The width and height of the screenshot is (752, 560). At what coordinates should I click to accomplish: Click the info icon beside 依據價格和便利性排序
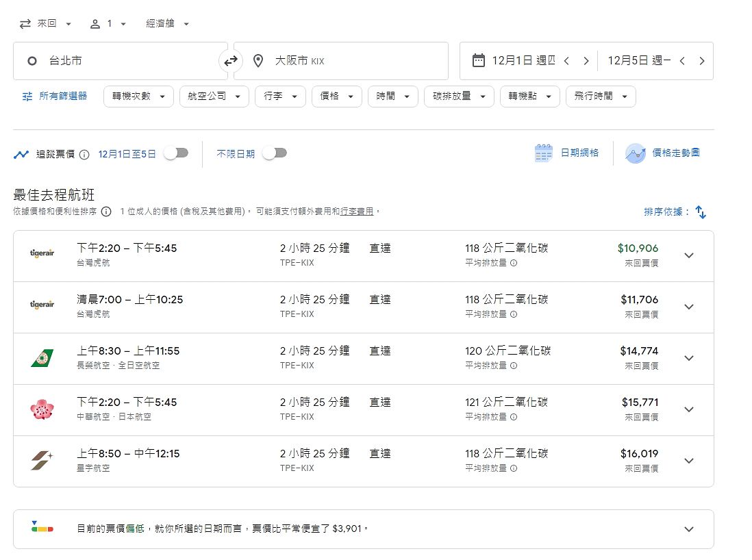pos(106,212)
